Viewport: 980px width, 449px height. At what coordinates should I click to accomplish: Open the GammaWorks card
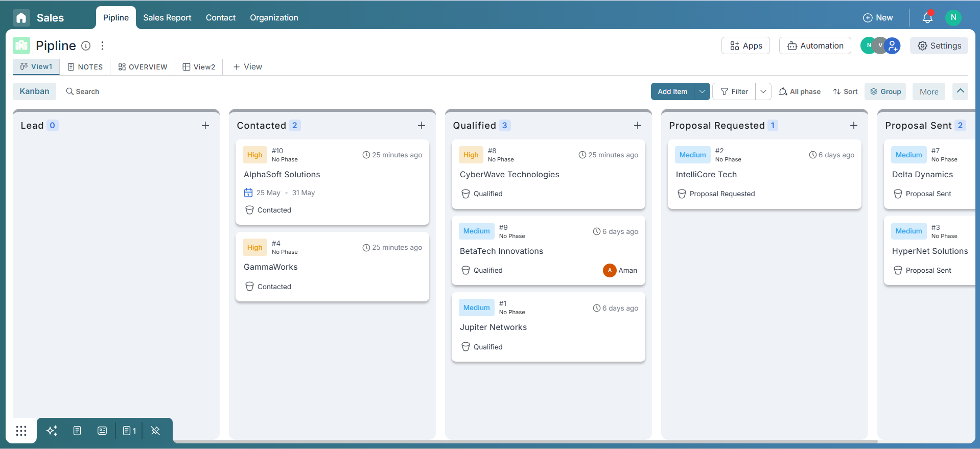tap(332, 267)
